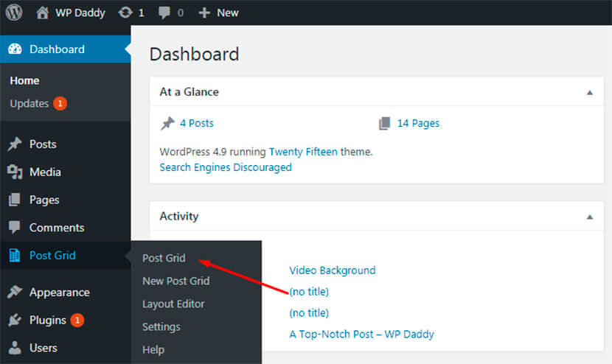Click the Posts pushpin icon in sidebar
The height and width of the screenshot is (364, 612).
[x=15, y=144]
